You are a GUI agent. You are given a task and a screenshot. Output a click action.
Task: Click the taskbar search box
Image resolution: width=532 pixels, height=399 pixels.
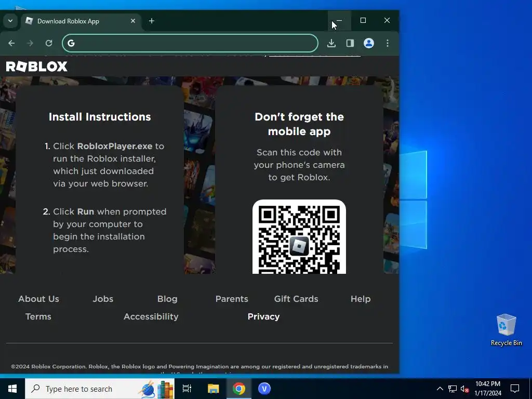pos(100,389)
